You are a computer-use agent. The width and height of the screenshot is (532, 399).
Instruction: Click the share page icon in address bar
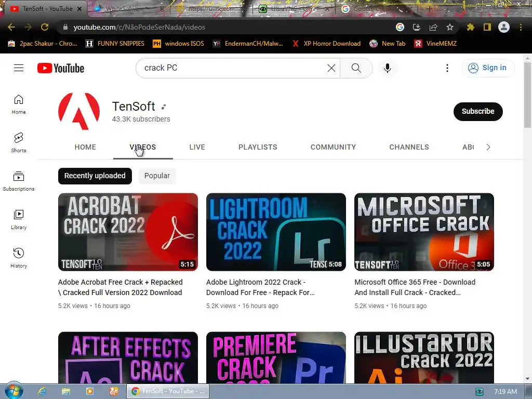(433, 27)
